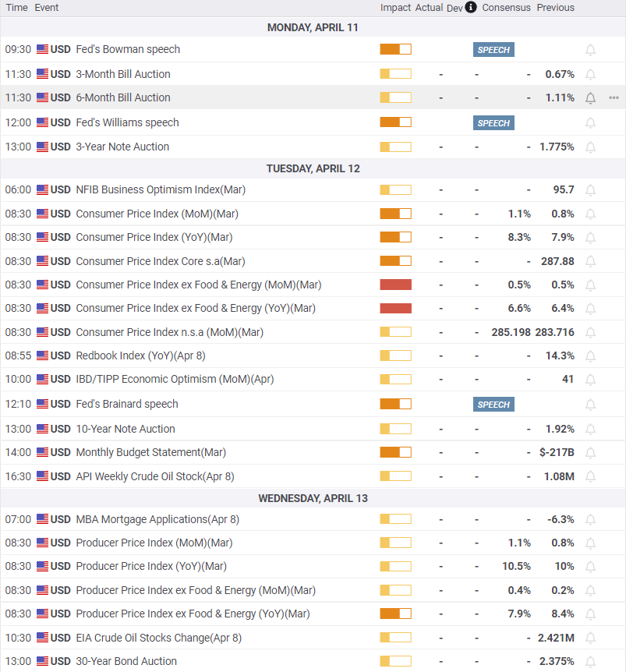Viewport: 626px width, 672px height.
Task: Set alert bell for Fed's Bowman speech
Action: click(590, 50)
